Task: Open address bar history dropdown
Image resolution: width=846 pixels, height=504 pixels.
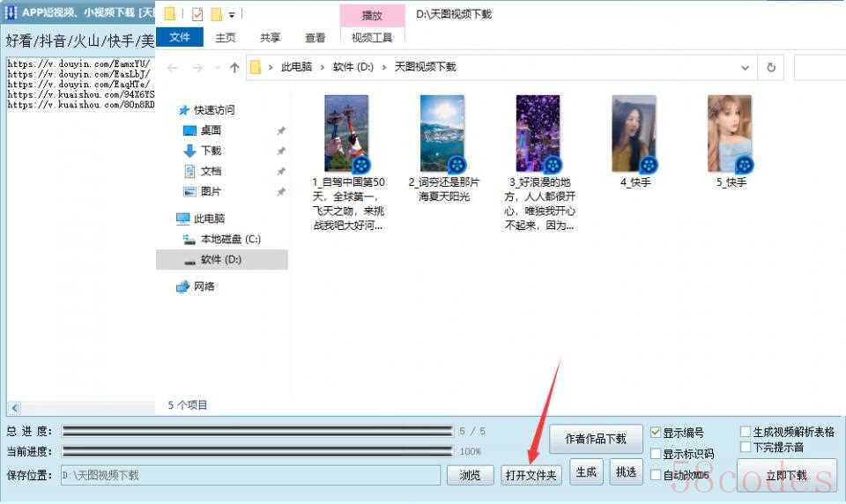Action: 745,68
